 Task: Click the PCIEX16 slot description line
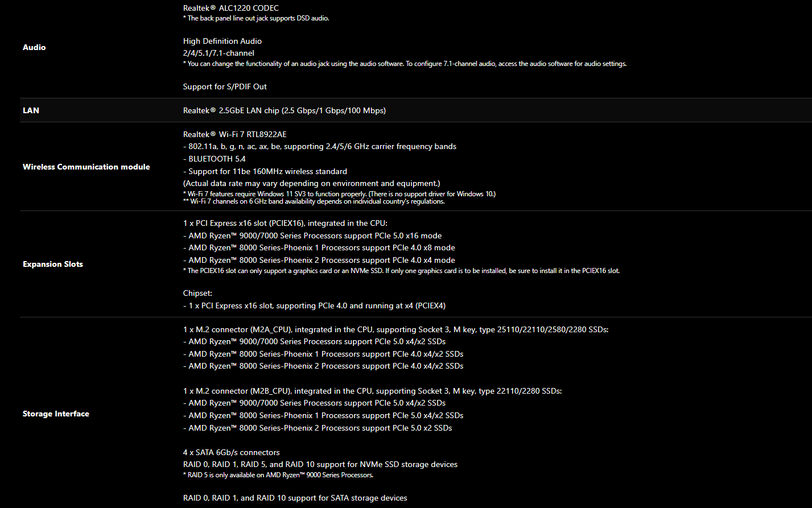[x=285, y=223]
